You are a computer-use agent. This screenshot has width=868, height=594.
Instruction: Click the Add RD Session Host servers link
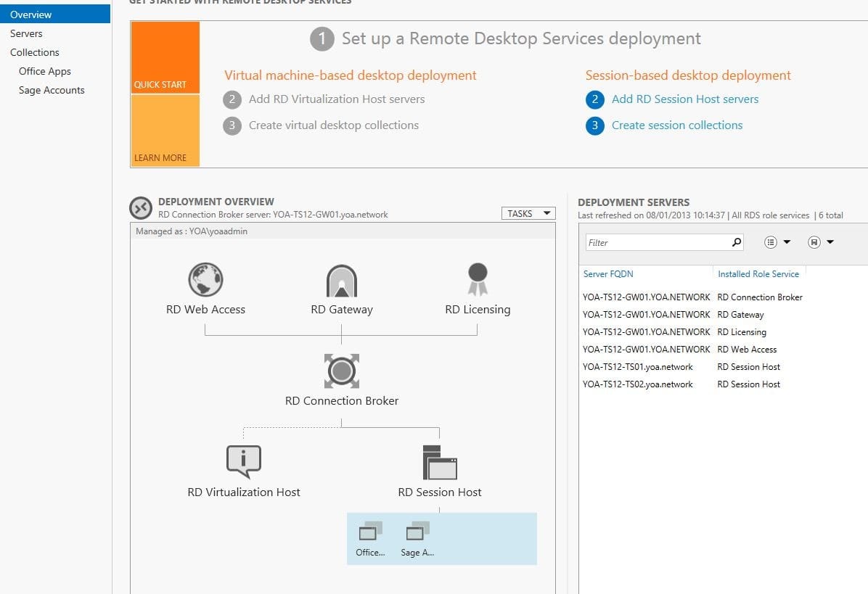click(x=685, y=99)
